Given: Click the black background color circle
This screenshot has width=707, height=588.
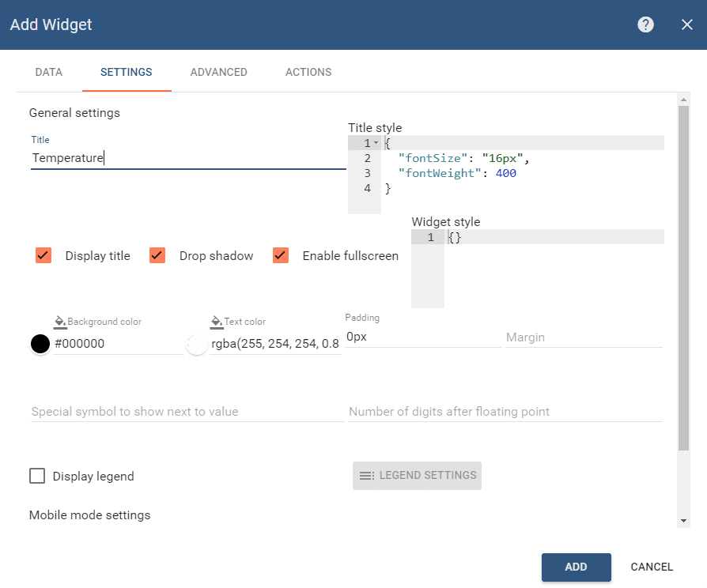Looking at the screenshot, I should point(40,343).
